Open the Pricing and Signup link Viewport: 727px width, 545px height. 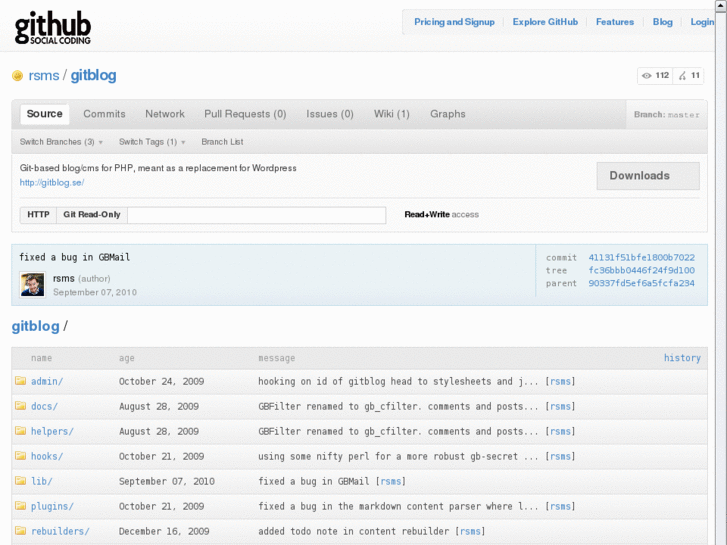pyautogui.click(x=454, y=22)
